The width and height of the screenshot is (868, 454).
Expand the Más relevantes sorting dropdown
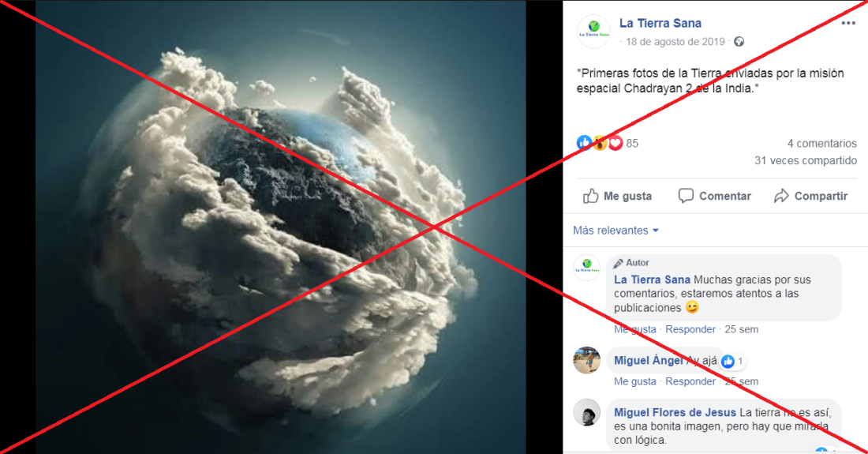[x=615, y=231]
